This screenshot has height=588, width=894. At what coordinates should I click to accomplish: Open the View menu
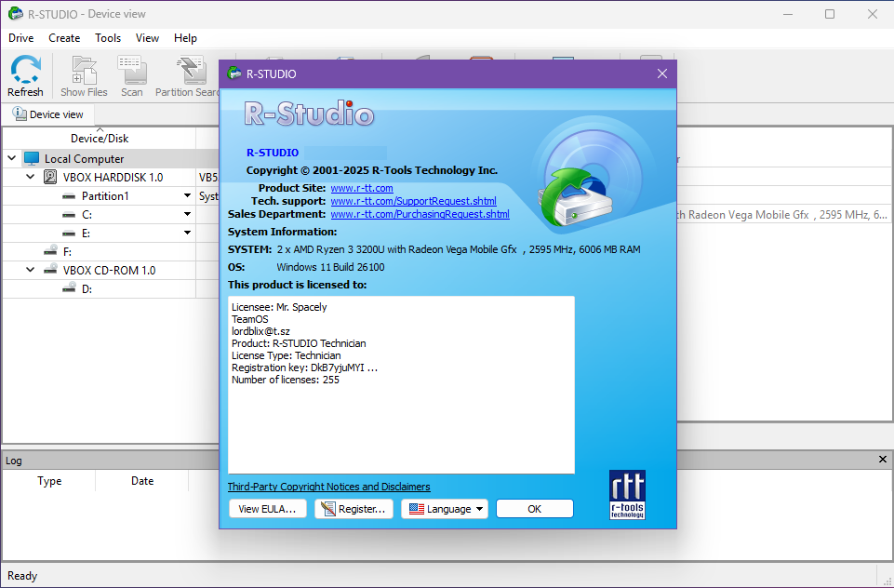tap(147, 38)
